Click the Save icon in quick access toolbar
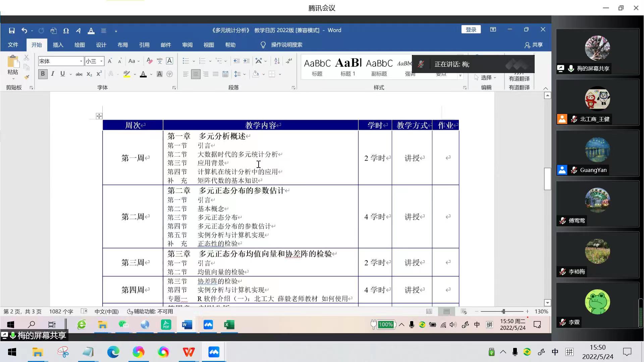The height and width of the screenshot is (362, 644). click(12, 31)
